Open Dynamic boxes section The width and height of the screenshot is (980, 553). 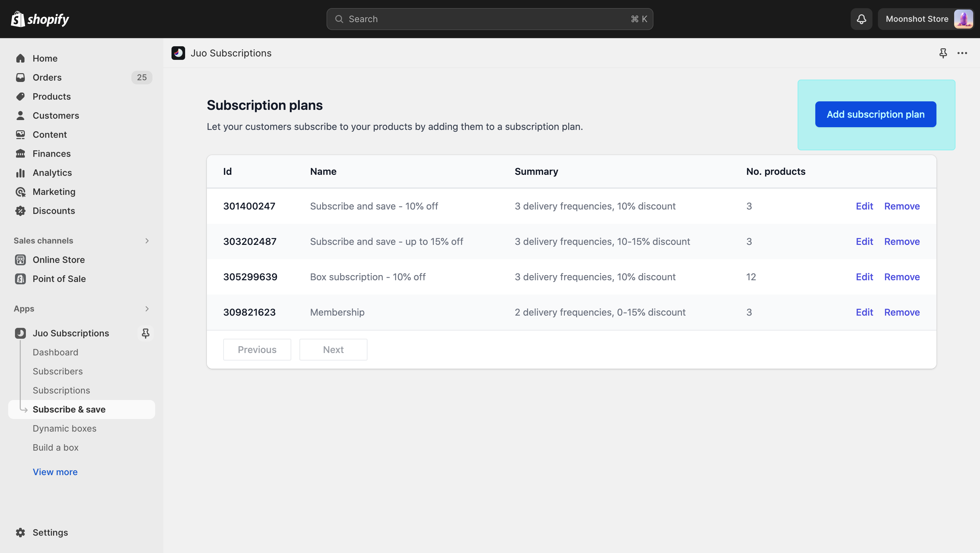pyautogui.click(x=64, y=429)
